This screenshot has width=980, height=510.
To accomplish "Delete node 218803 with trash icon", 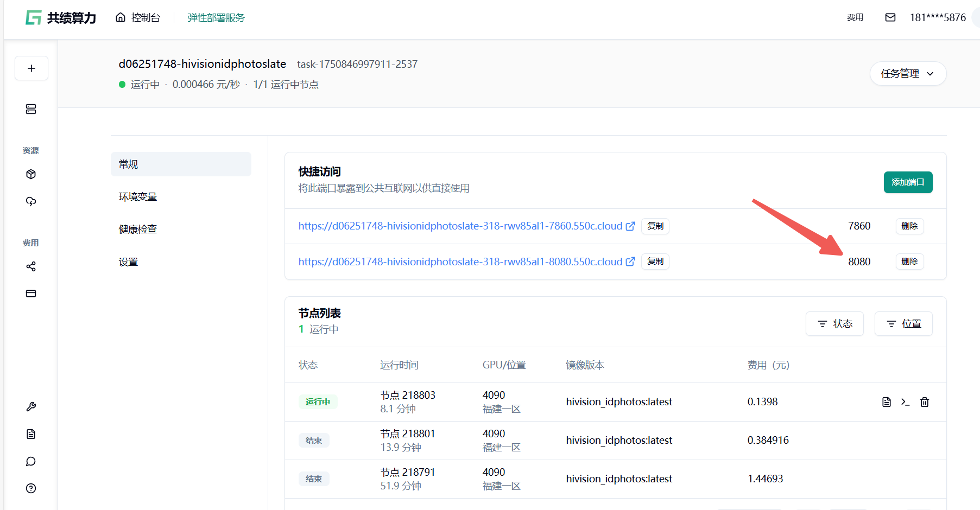I will 924,402.
